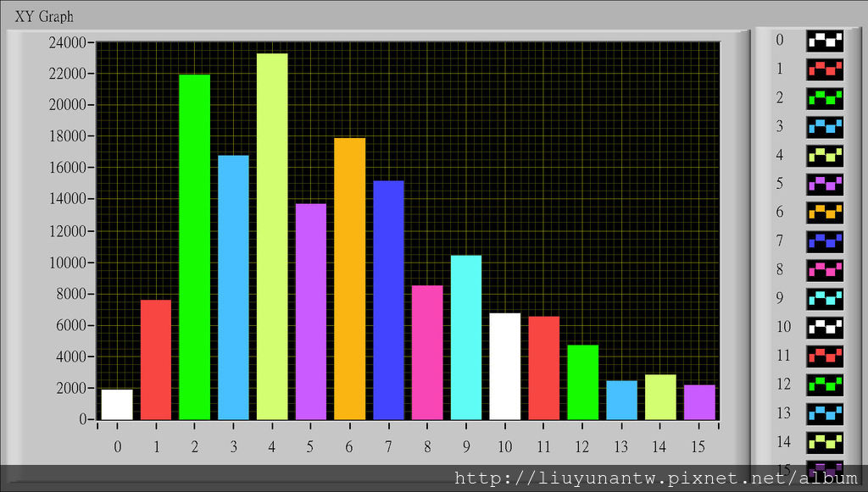Click X-axis label 0

[x=117, y=446]
